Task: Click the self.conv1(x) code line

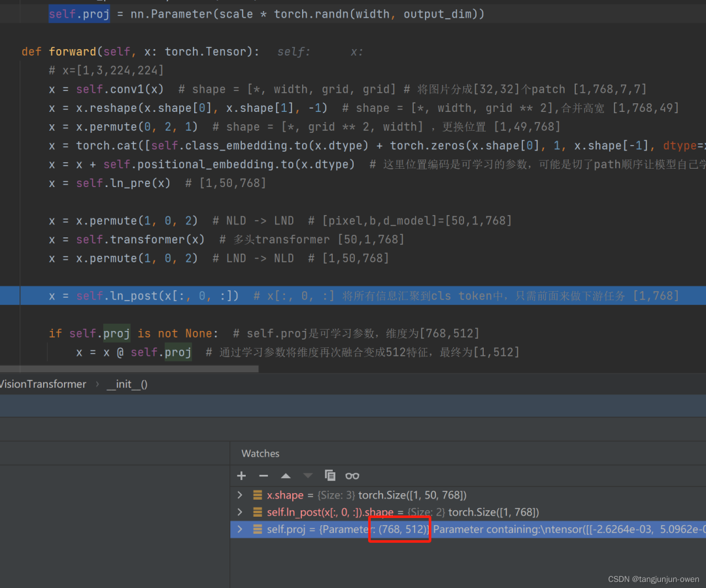Action: [x=348, y=89]
